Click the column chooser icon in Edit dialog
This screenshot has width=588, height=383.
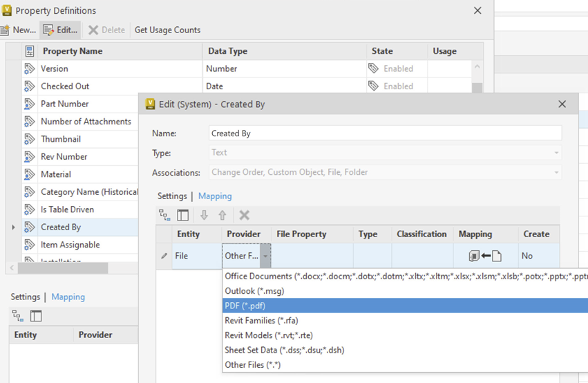coord(183,215)
